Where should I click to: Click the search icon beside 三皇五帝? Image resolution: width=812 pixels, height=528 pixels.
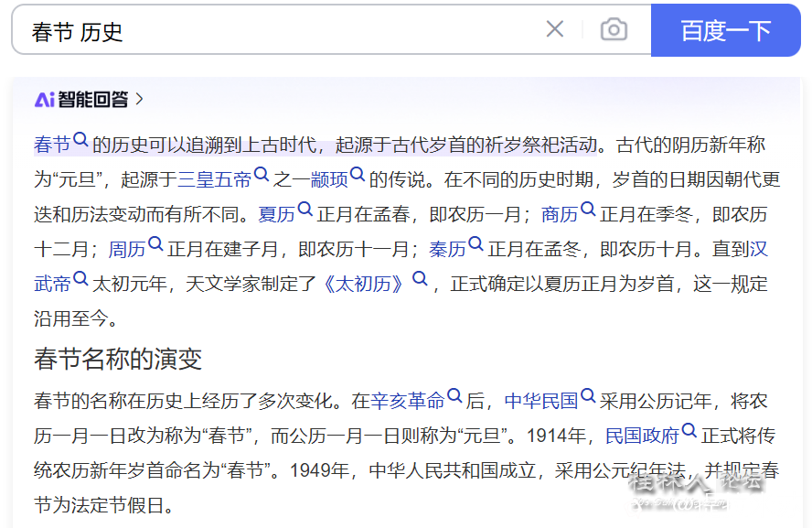pos(262,173)
